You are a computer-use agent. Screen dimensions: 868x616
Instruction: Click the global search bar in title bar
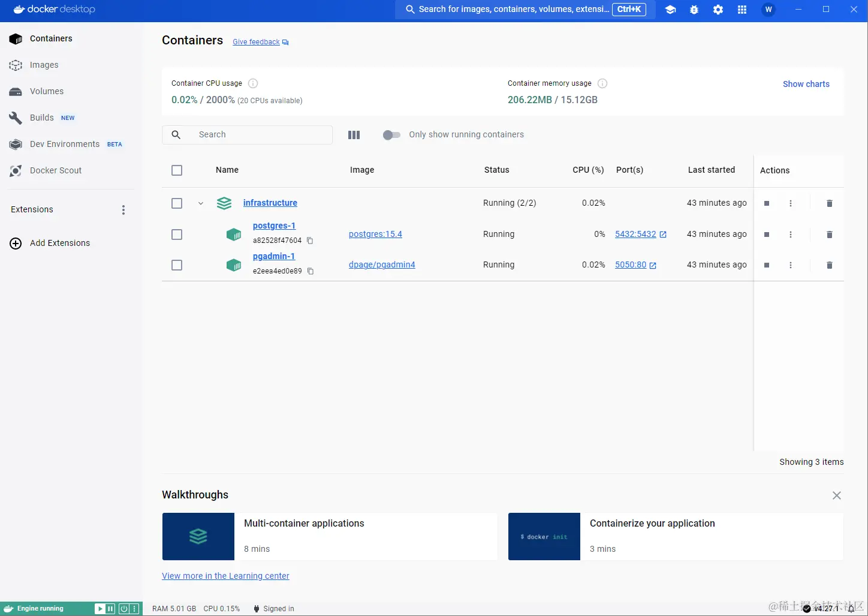pyautogui.click(x=525, y=10)
